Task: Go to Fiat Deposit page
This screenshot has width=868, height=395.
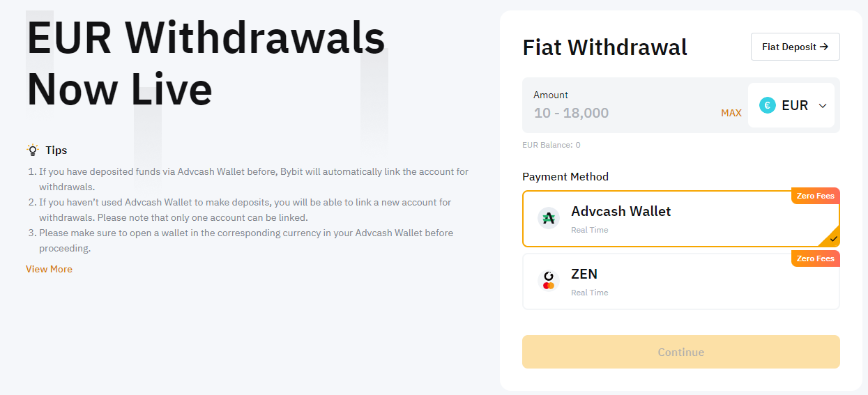Action: 795,47
